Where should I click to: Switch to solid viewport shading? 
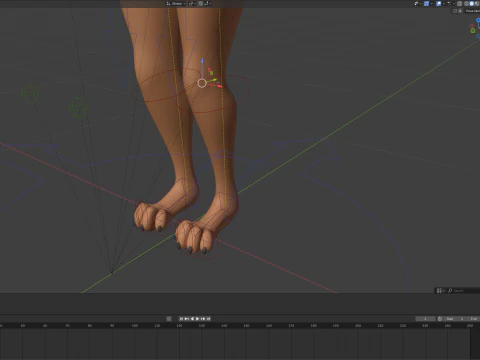[x=471, y=4]
